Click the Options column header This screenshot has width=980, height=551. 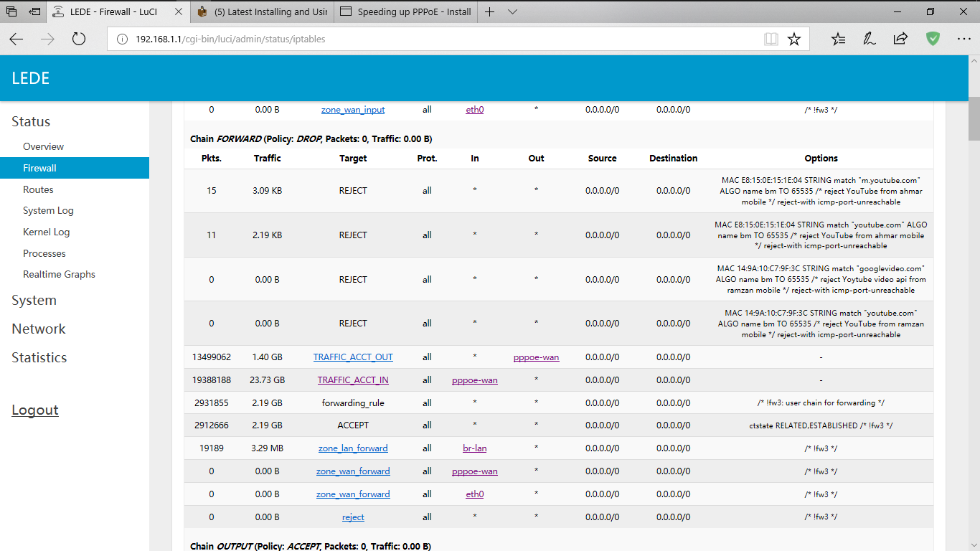[x=821, y=158]
